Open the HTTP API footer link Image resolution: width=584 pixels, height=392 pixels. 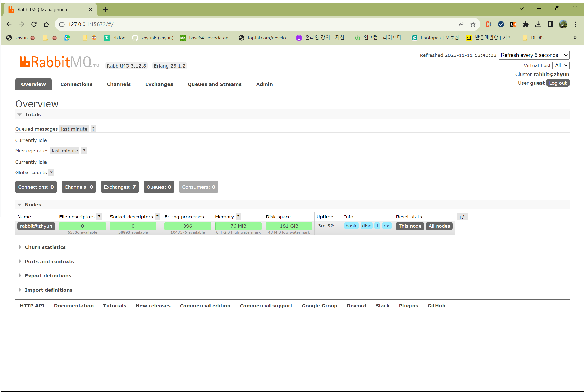[32, 306]
